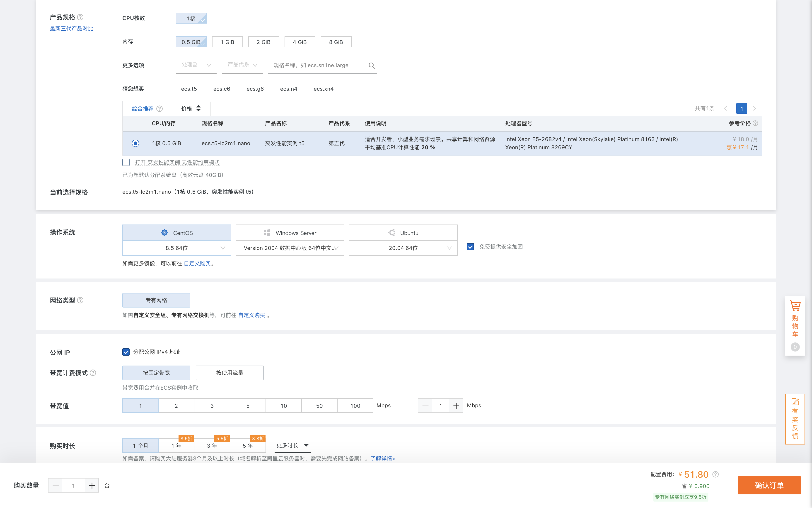This screenshot has width=812, height=508.
Task: Click the help icon beside 综合推荐
Action: point(160,109)
